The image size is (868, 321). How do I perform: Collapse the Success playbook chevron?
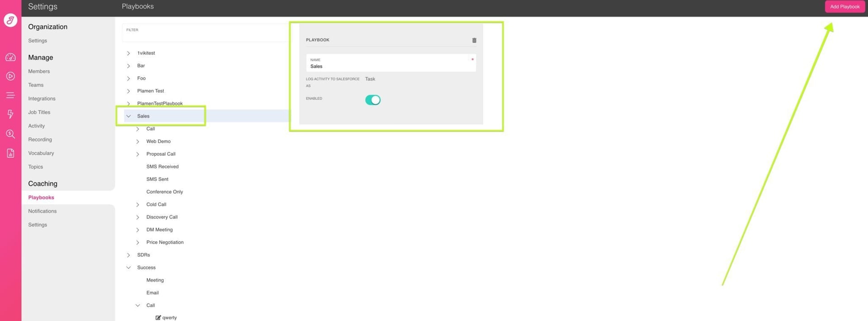coord(128,268)
